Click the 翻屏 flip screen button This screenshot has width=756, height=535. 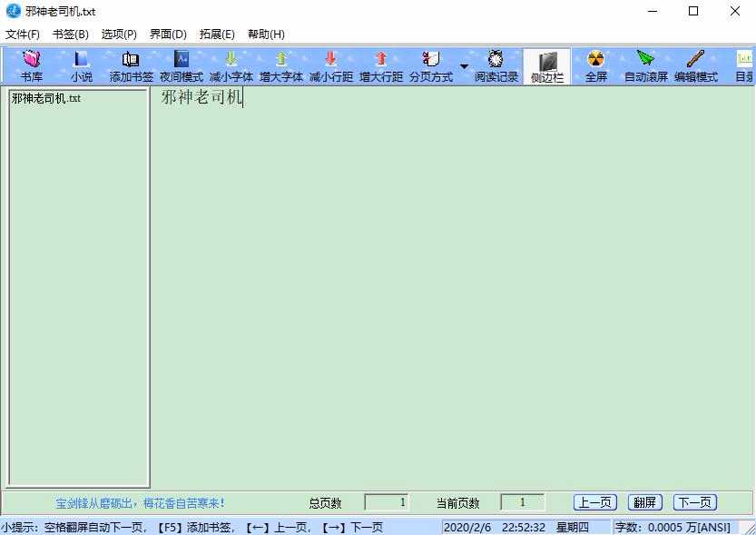(644, 502)
